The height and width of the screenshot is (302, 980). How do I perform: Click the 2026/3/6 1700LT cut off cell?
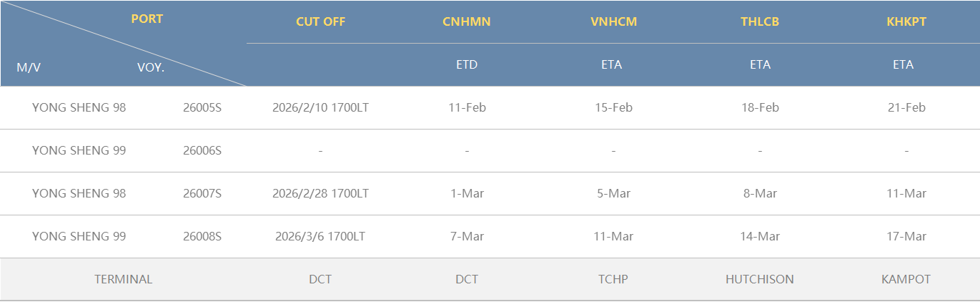point(320,237)
